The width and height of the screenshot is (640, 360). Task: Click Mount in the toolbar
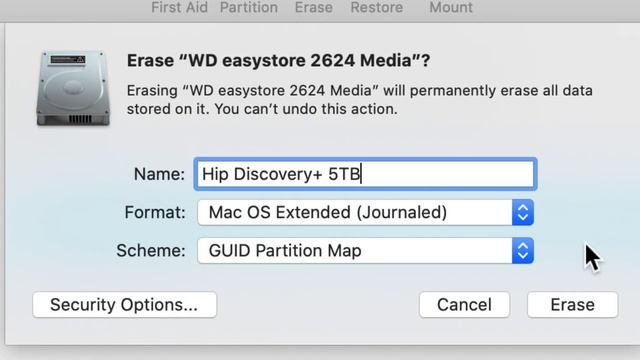[x=451, y=7]
